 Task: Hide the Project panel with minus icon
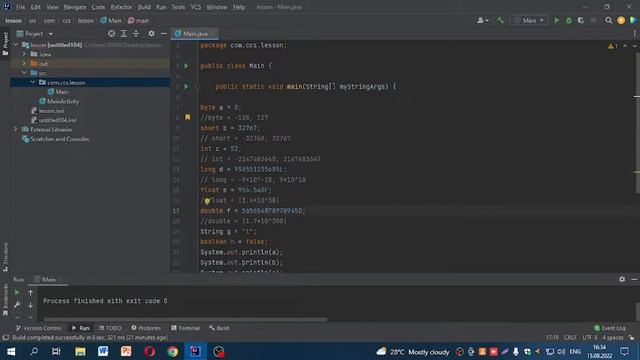[164, 33]
